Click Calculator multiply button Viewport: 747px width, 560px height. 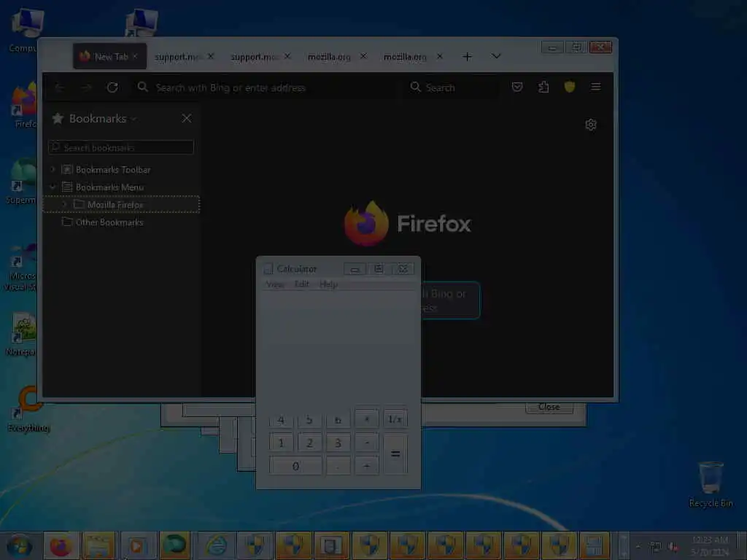click(x=367, y=419)
